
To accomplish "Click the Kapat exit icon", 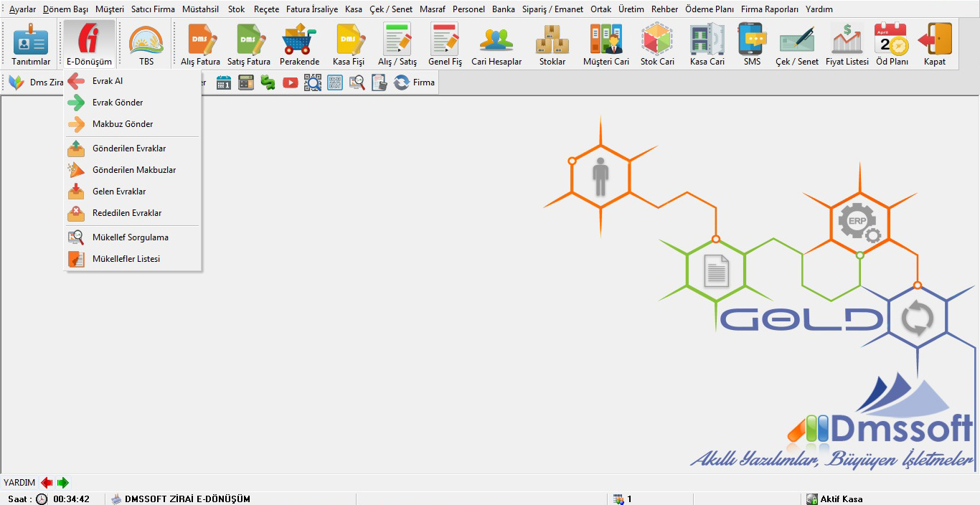I will click(935, 44).
